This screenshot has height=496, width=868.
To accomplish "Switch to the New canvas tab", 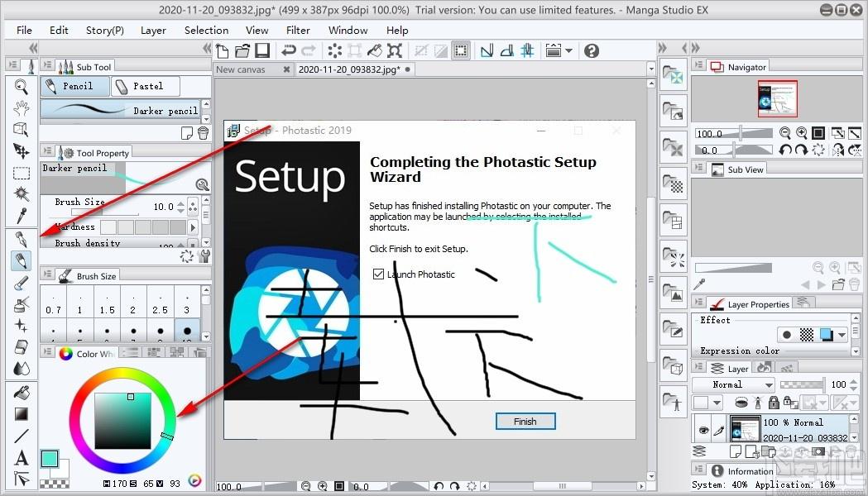I will 241,69.
